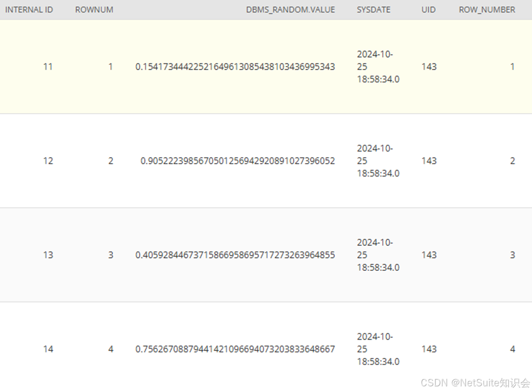The height and width of the screenshot is (392, 532).
Task: Click the SYSDATE timestamp in the first row
Action: [x=374, y=66]
